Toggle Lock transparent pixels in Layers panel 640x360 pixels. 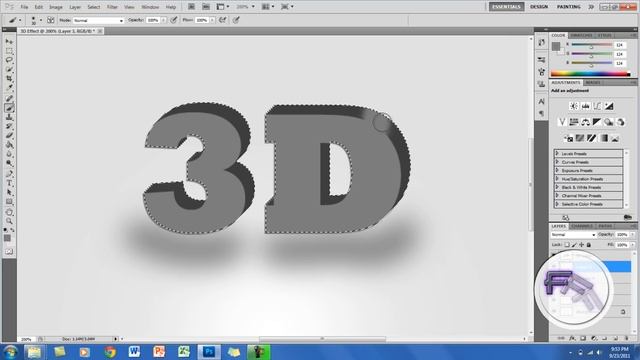pos(567,244)
